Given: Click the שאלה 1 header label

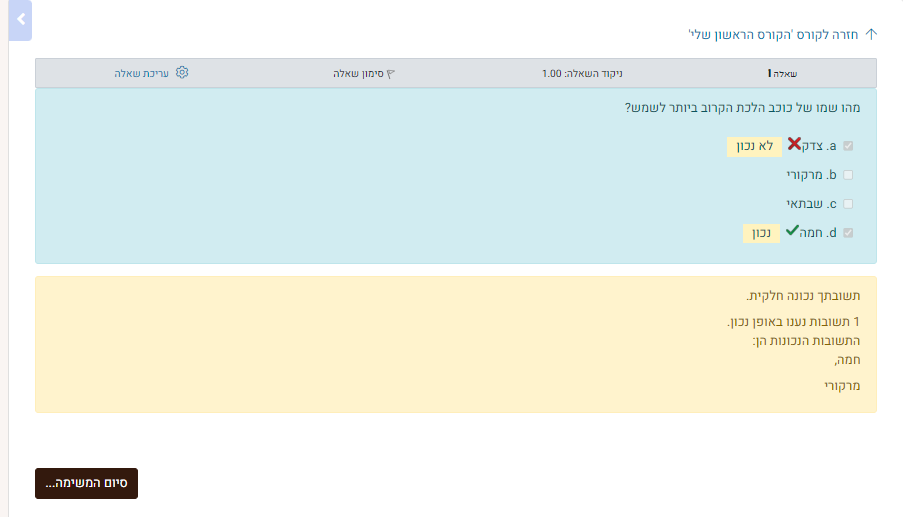Looking at the screenshot, I should (x=783, y=74).
